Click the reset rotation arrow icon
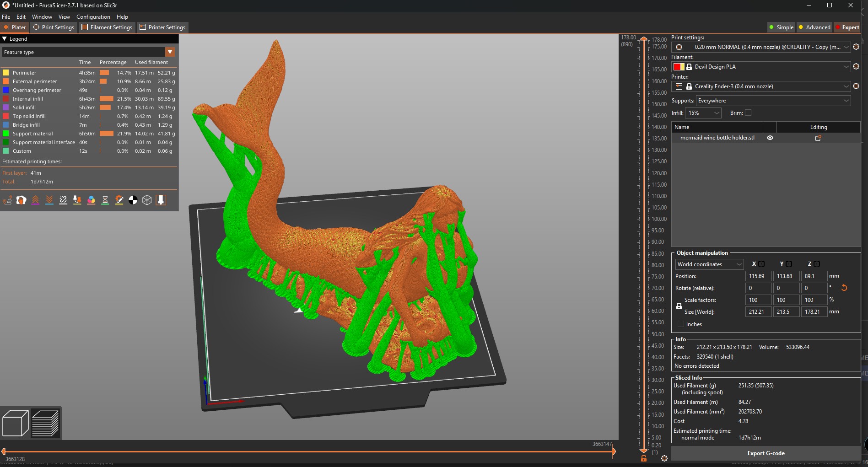Screen dimensions: 868x467 pyautogui.click(x=844, y=288)
